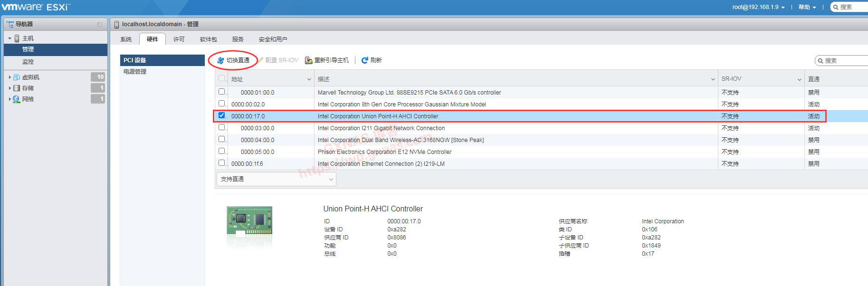The width and height of the screenshot is (868, 286).
Task: Click the PCI device card image
Action: tap(249, 223)
